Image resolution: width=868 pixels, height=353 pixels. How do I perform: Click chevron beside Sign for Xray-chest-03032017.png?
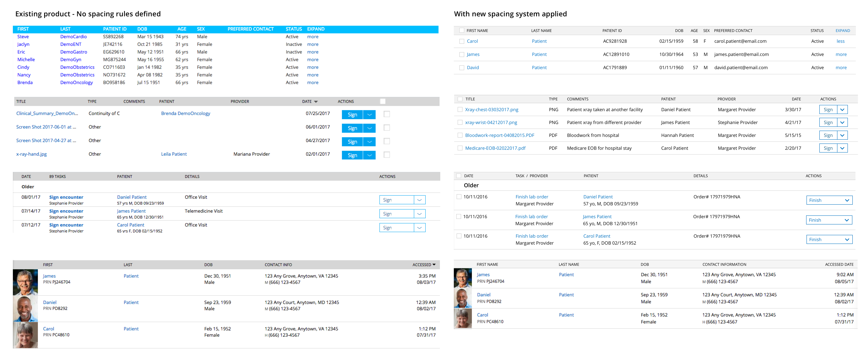click(x=842, y=109)
